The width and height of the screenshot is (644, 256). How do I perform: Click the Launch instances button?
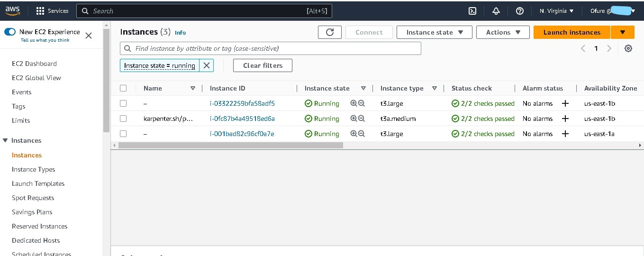[x=572, y=32]
